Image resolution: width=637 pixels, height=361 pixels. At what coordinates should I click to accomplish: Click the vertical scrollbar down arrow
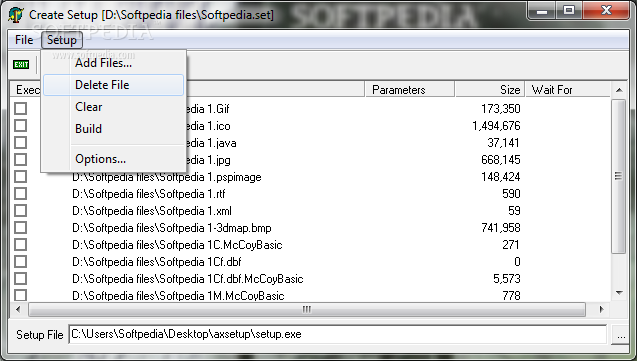[619, 292]
